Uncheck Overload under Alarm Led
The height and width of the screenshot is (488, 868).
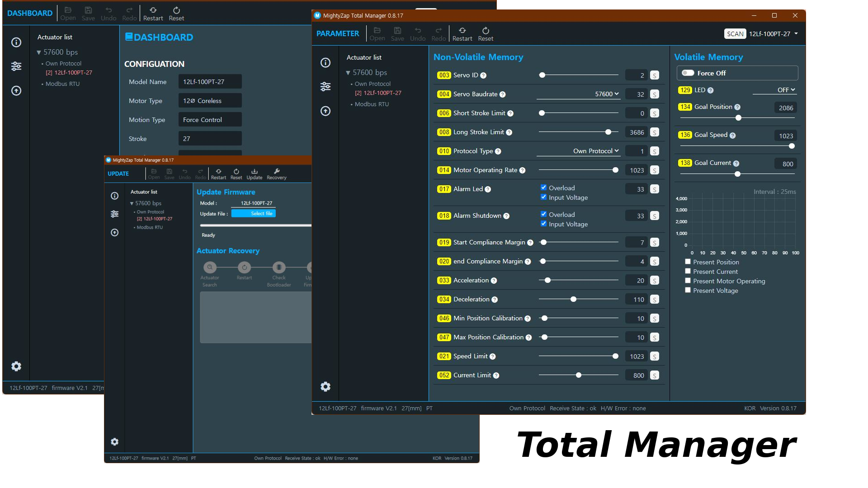pos(543,188)
